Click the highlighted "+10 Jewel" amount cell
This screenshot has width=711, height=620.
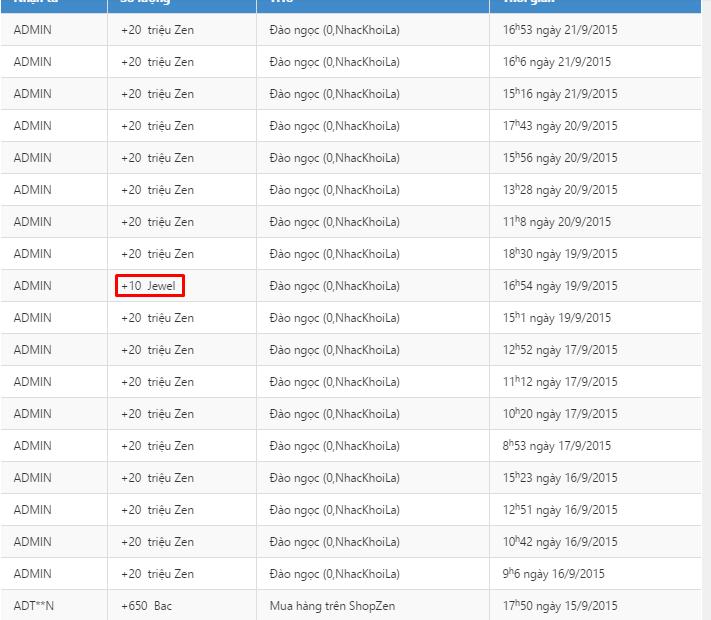(149, 286)
